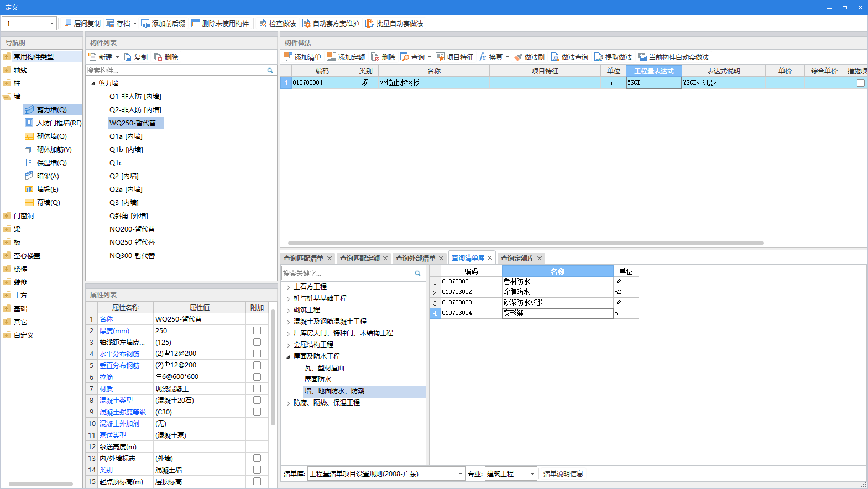Click the 删除未使用构件 icon
Screen dimensions: 868x489
[x=196, y=23]
